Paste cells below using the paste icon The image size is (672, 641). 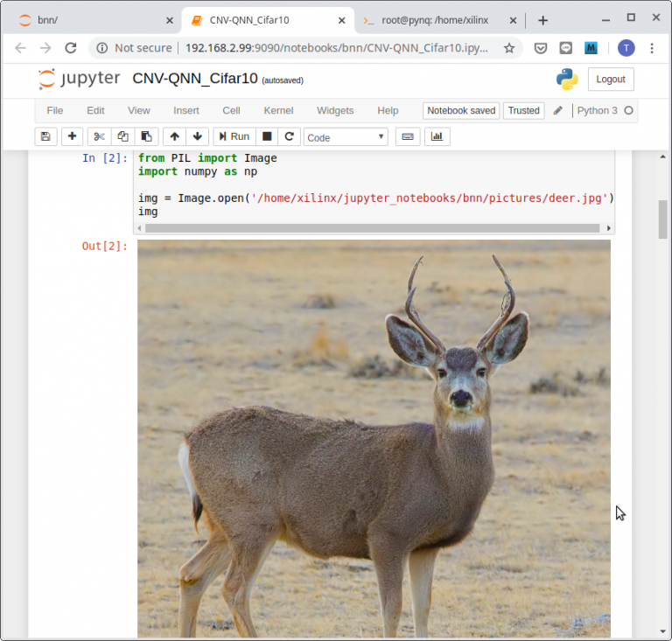pos(146,136)
